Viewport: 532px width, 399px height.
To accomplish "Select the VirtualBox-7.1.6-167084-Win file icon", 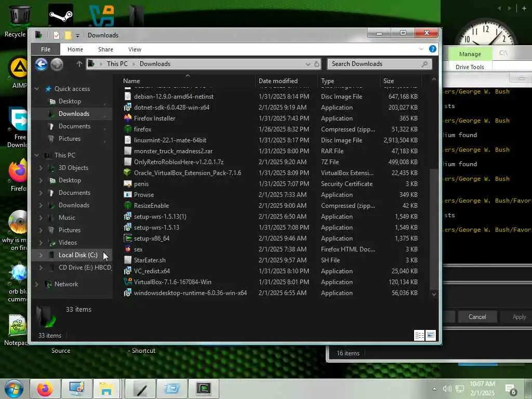I will tap(128, 282).
